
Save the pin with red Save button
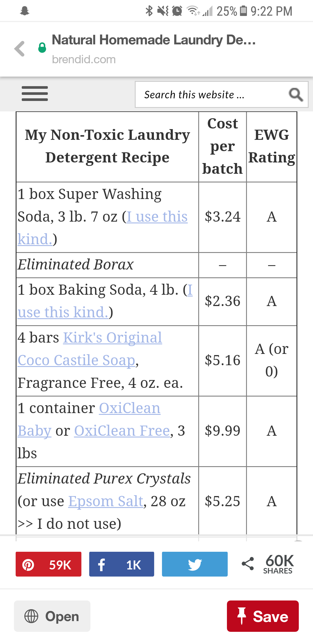click(x=263, y=616)
